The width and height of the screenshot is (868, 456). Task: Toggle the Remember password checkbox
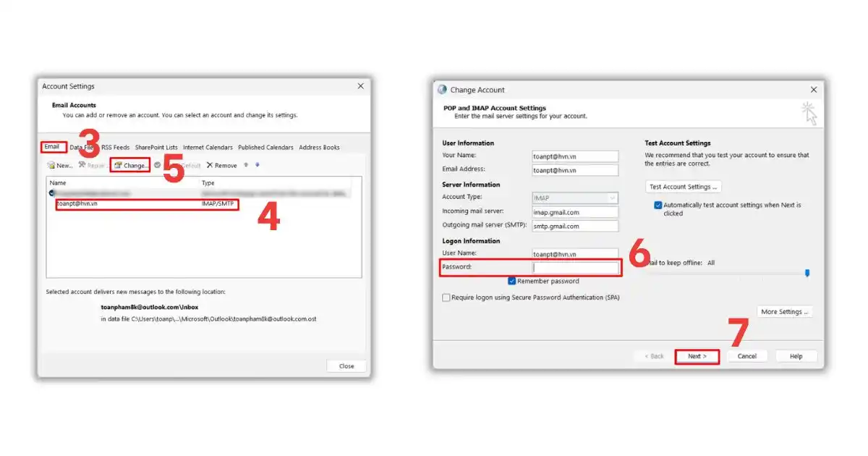512,281
